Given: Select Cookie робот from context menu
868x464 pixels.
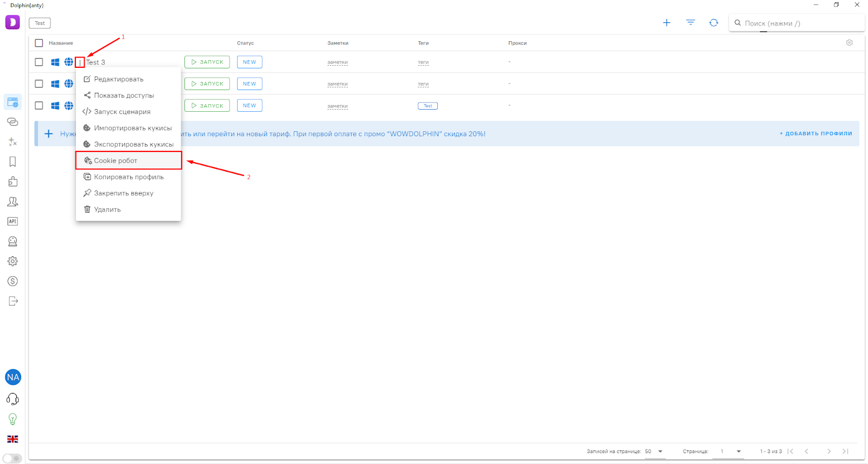Looking at the screenshot, I should [x=116, y=161].
